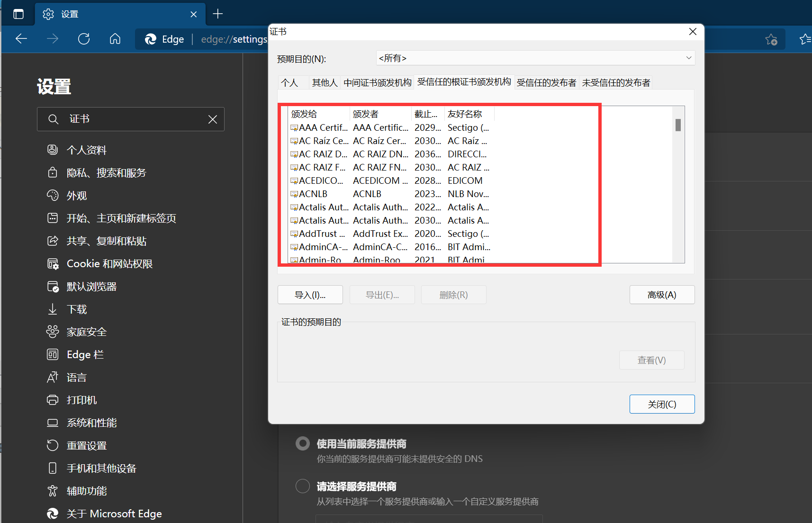Click add-to-favorites star icon

click(x=771, y=39)
